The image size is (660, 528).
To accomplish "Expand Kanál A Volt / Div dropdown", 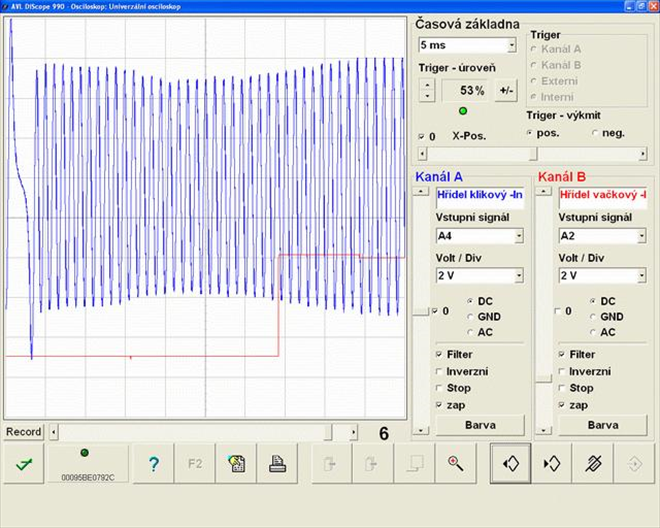I will 519,276.
